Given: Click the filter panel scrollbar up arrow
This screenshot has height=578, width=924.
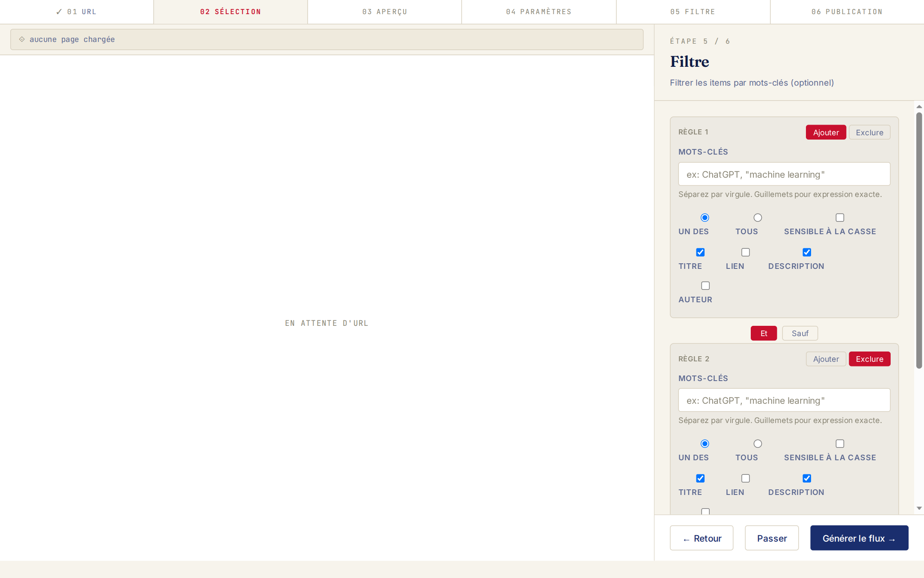Looking at the screenshot, I should [919, 107].
